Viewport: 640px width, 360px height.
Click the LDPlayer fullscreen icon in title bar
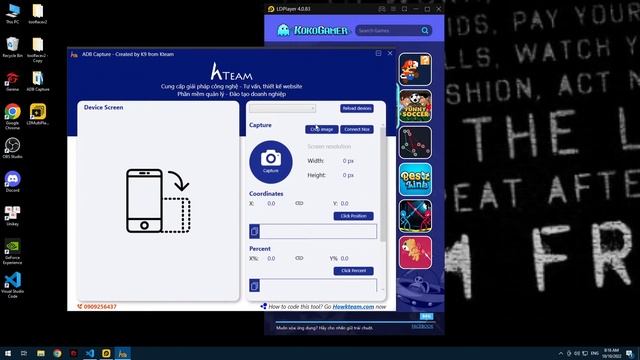[404, 9]
